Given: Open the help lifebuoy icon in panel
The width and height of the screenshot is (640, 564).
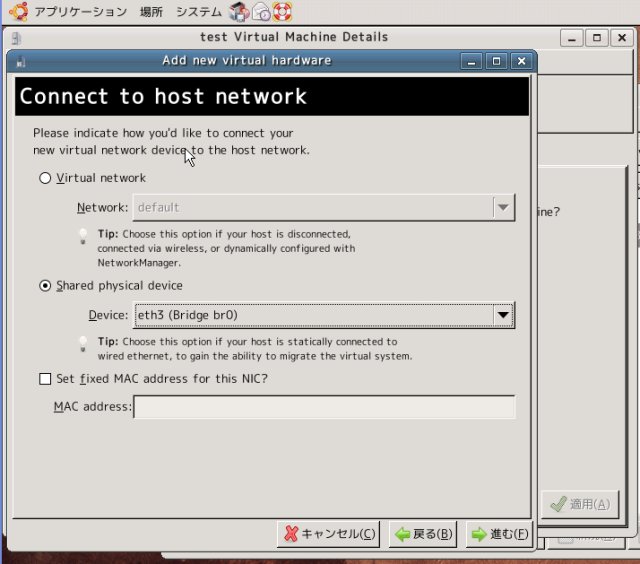Looking at the screenshot, I should tap(282, 11).
